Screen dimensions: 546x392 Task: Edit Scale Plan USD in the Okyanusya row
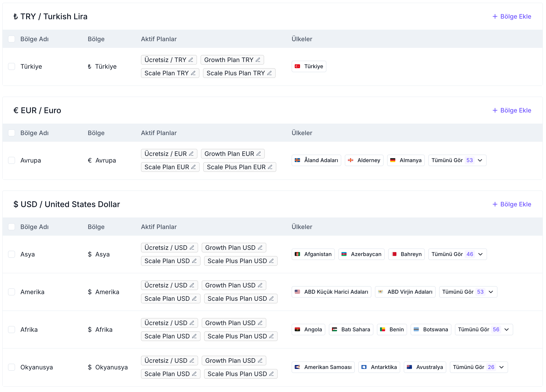click(194, 374)
